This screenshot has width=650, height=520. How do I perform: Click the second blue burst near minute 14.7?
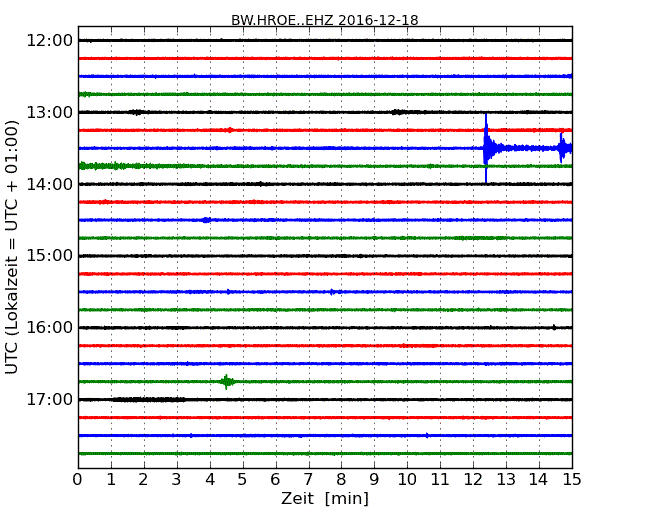click(x=563, y=148)
